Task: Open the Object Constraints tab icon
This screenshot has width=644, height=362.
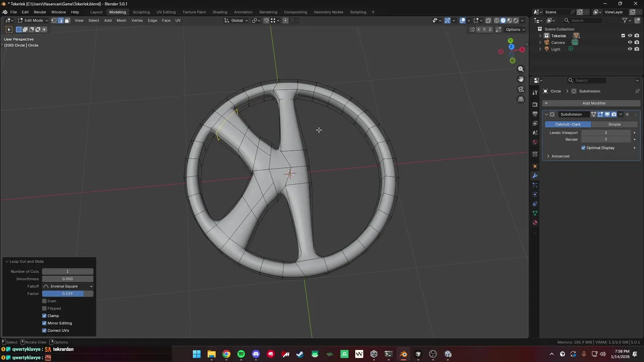Action: (535, 204)
